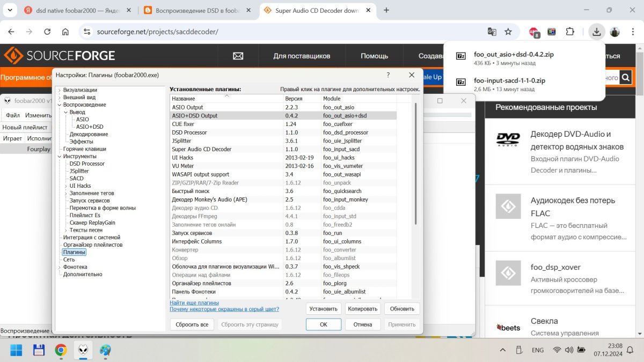Click 7z icon of foo_out_asio+dsd-0.4.2.zip

pos(460,56)
